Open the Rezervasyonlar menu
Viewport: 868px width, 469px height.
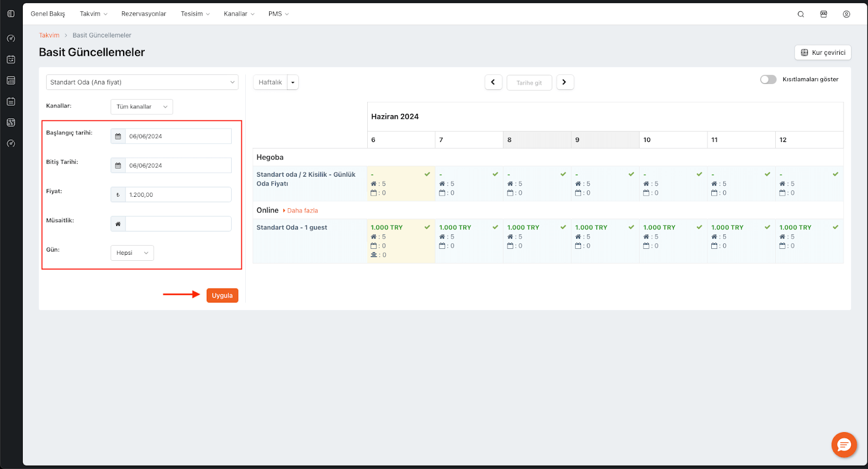(144, 14)
